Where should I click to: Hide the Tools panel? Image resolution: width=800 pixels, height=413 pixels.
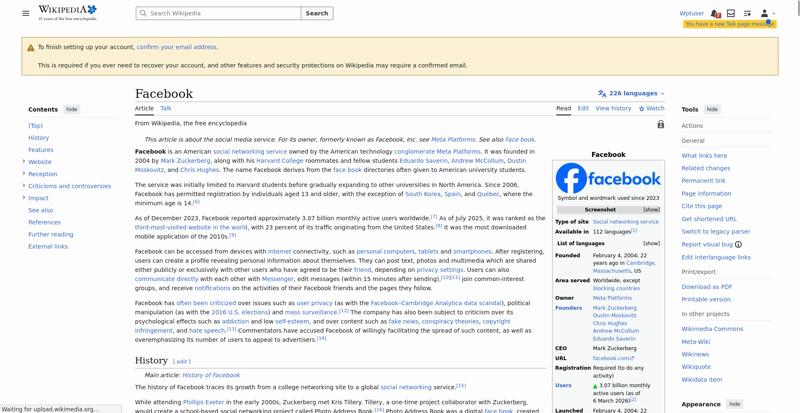(712, 109)
